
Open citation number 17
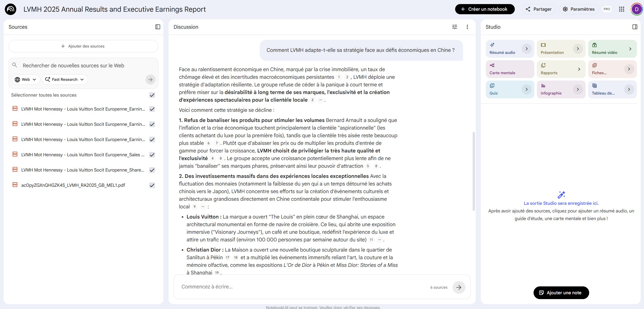[x=227, y=257]
